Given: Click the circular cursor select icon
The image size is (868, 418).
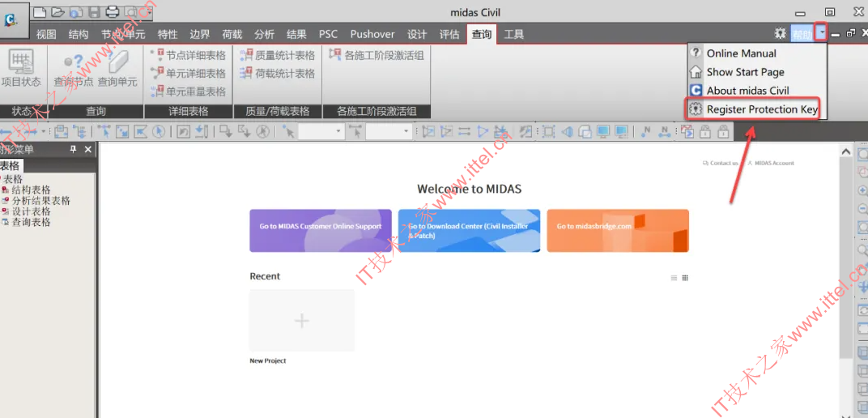Looking at the screenshot, I should click(x=159, y=132).
